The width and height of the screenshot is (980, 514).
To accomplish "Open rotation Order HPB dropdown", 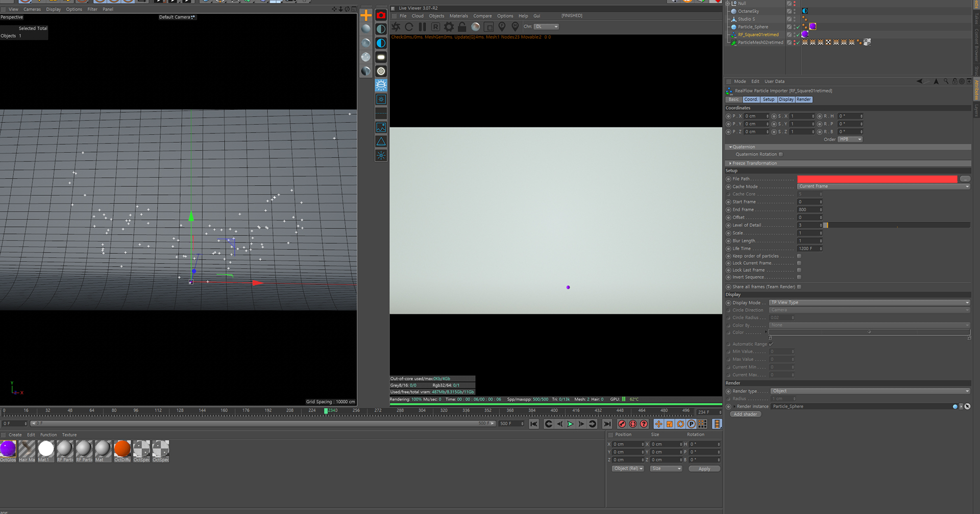I will click(850, 139).
